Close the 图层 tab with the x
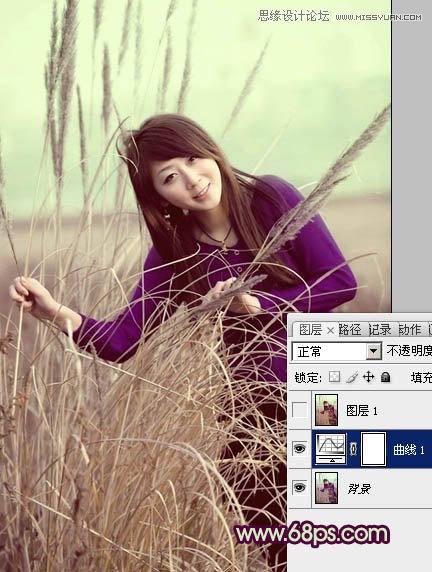 pyautogui.click(x=330, y=331)
